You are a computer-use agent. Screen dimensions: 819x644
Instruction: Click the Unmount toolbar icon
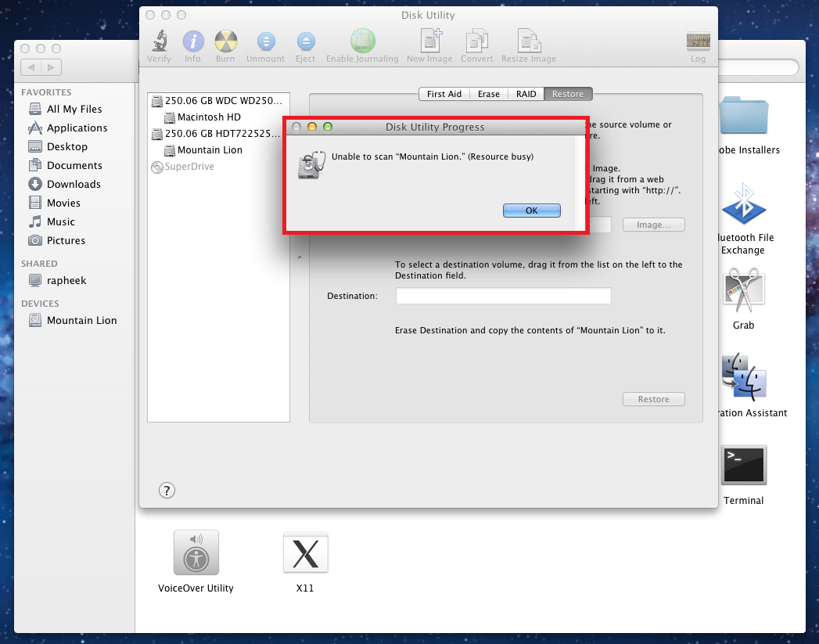click(x=266, y=41)
